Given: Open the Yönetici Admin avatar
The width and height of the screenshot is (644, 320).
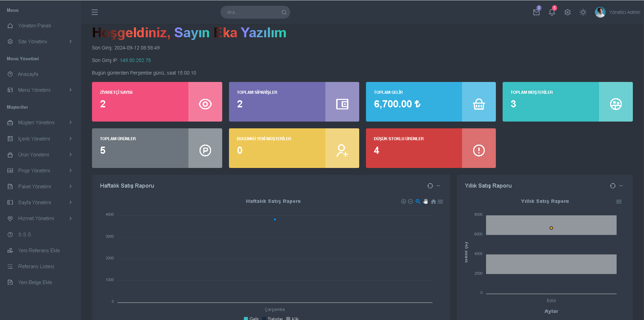Looking at the screenshot, I should [x=600, y=12].
